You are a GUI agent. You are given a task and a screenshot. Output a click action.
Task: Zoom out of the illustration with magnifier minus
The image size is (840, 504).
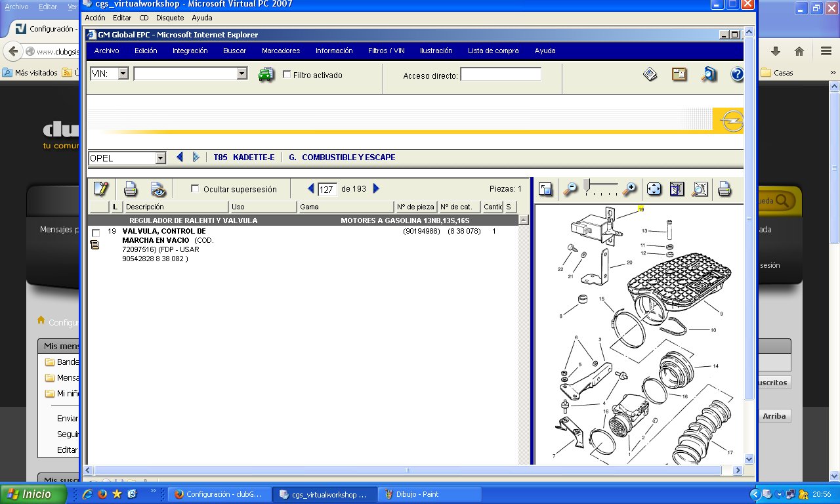click(570, 189)
